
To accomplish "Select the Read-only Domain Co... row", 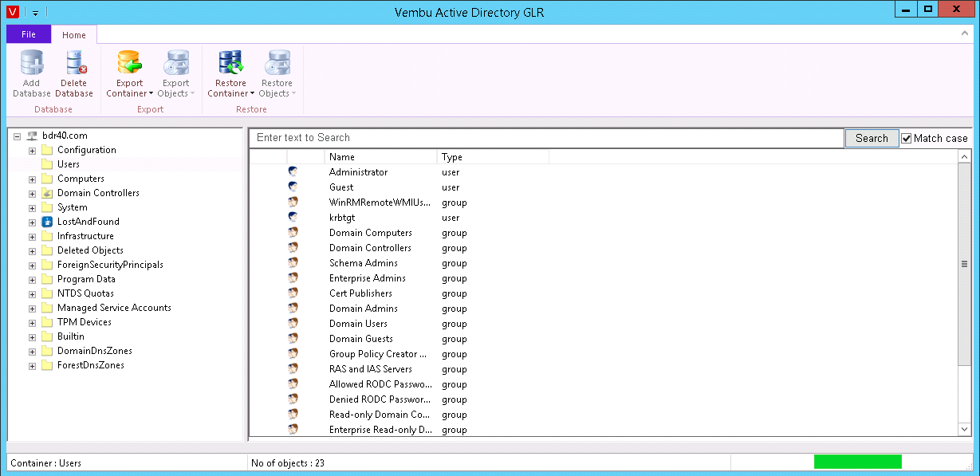I will tap(604, 415).
